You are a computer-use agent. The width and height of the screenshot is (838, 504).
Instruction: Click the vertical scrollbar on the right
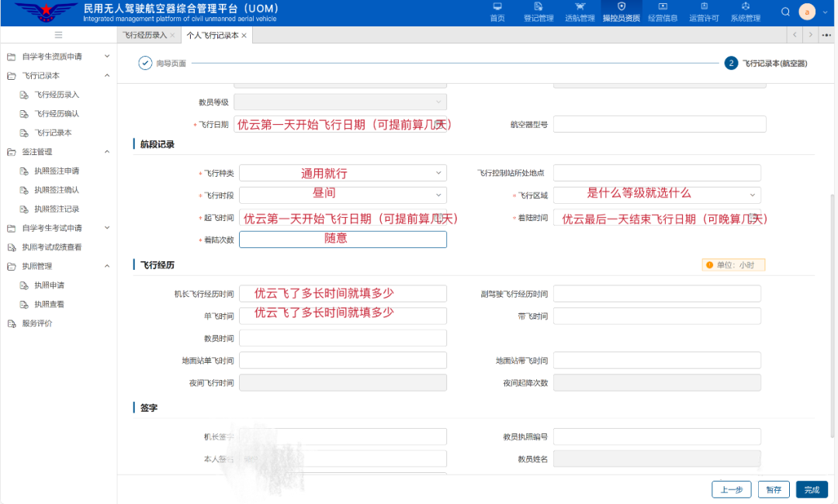pyautogui.click(x=832, y=315)
